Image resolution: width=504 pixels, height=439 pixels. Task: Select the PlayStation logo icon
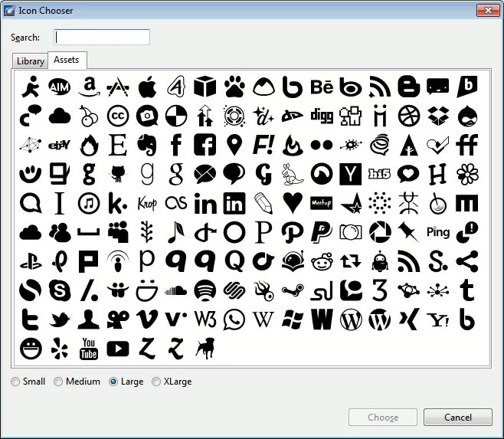pyautogui.click(x=31, y=261)
